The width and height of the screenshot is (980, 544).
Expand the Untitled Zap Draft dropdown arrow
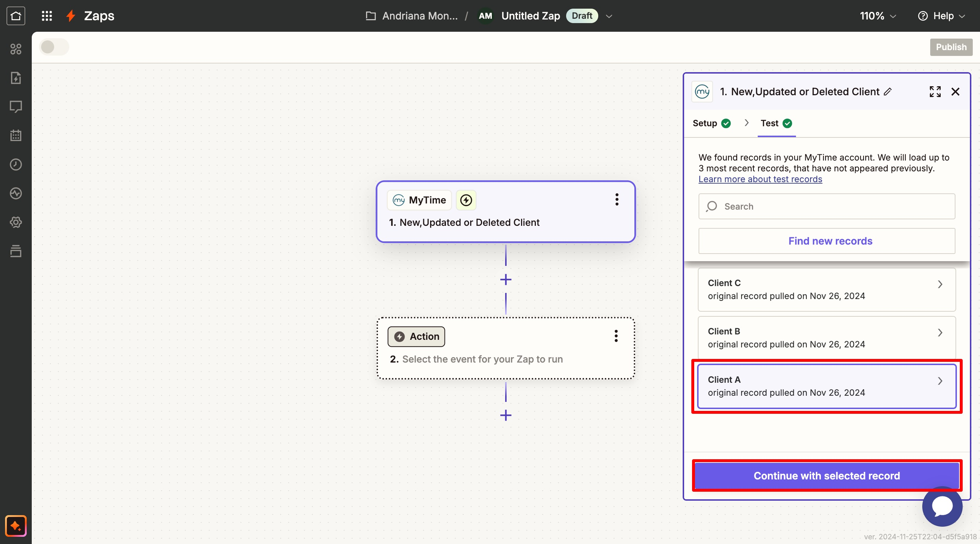[609, 16]
